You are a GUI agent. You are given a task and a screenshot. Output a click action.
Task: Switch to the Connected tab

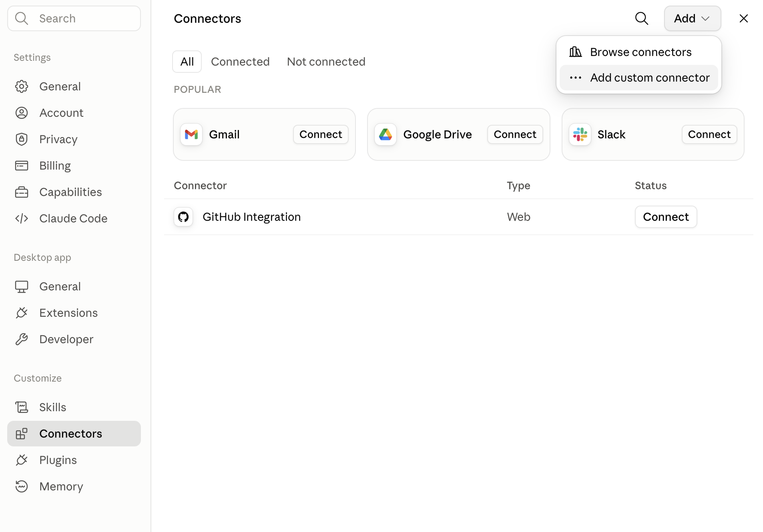(240, 62)
